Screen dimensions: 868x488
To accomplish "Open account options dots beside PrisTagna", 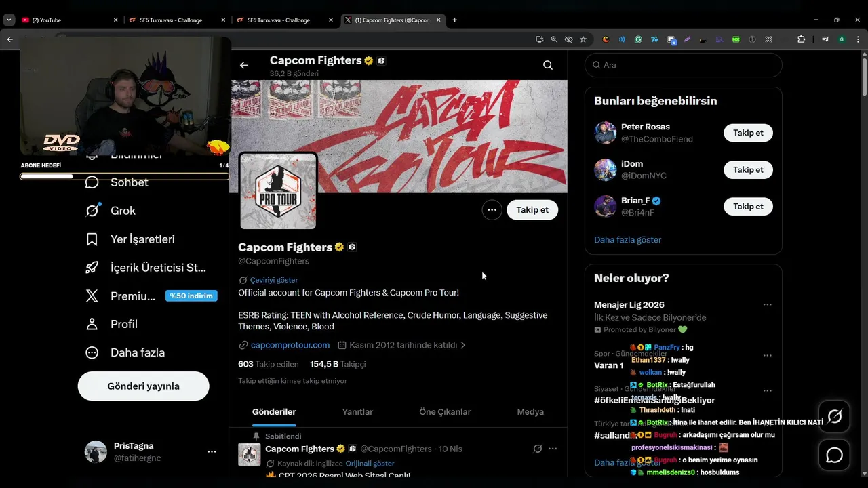I will (x=212, y=451).
